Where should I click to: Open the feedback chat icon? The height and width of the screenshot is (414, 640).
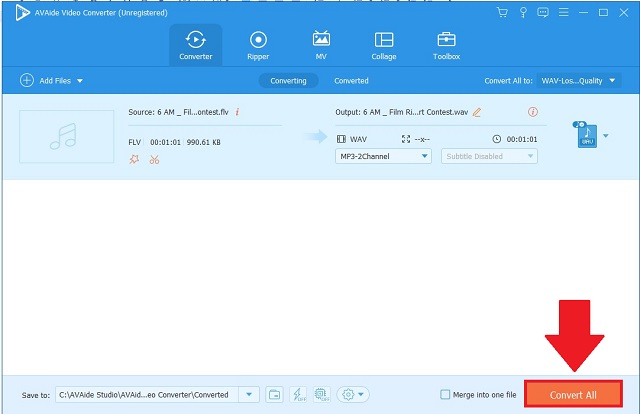(x=543, y=13)
